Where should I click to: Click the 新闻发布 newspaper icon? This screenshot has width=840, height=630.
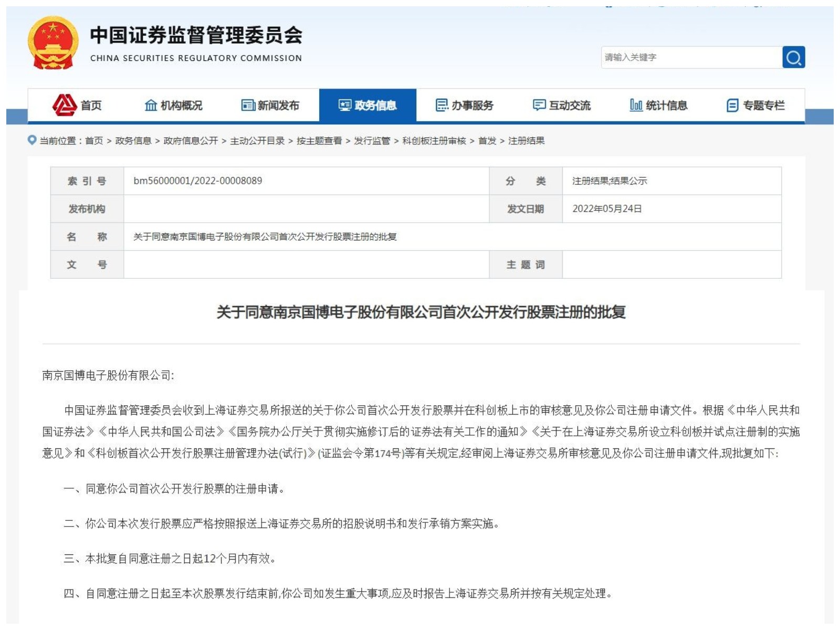click(248, 106)
